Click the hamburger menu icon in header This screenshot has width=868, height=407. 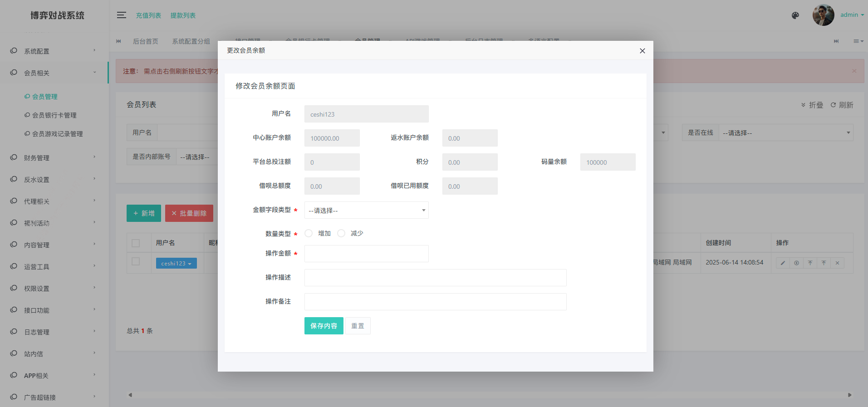coord(121,15)
